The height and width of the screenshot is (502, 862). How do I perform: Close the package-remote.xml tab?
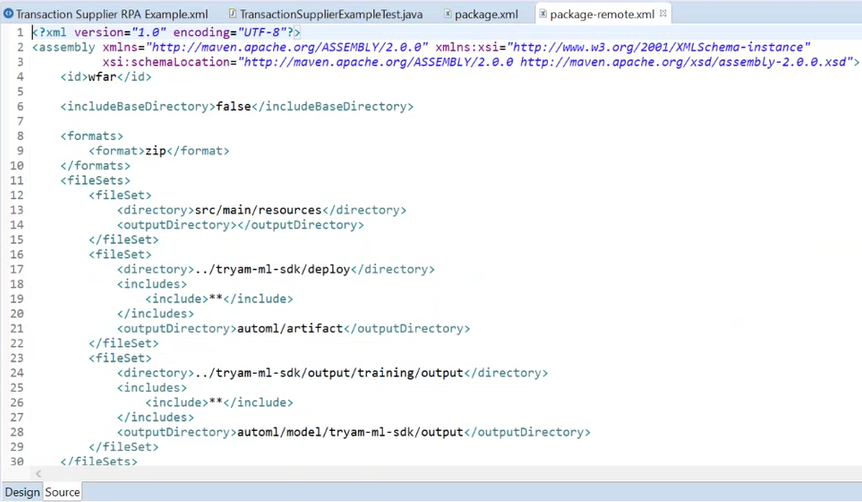point(663,13)
